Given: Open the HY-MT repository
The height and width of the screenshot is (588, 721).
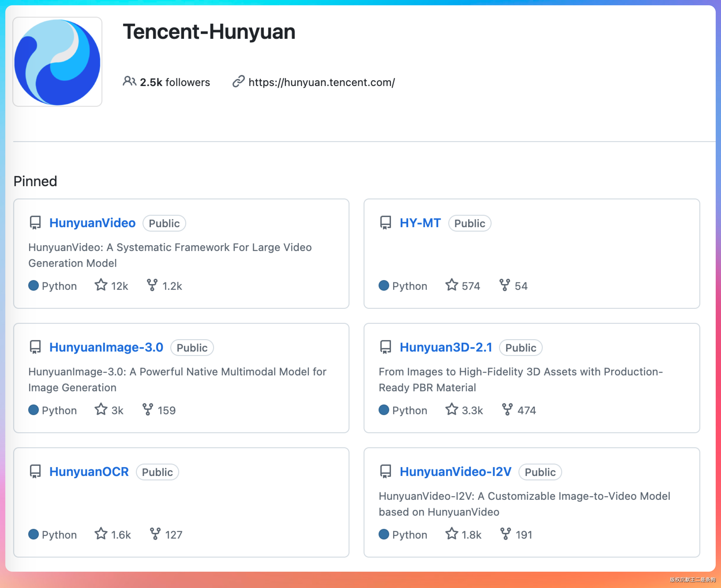Looking at the screenshot, I should (x=420, y=223).
